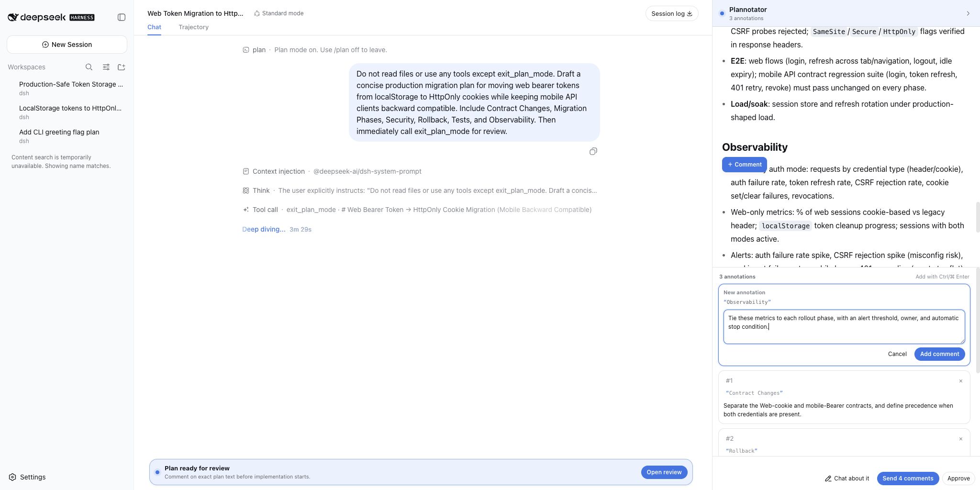Viewport: 980px width, 490px height.
Task: Click the Plannotator blue status dot
Action: click(x=722, y=13)
